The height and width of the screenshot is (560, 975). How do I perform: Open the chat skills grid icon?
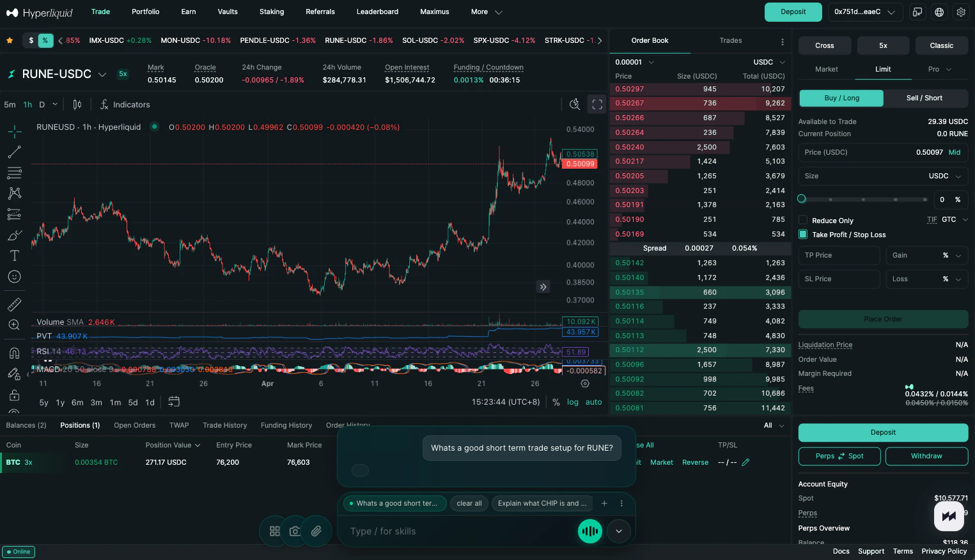[x=275, y=531]
